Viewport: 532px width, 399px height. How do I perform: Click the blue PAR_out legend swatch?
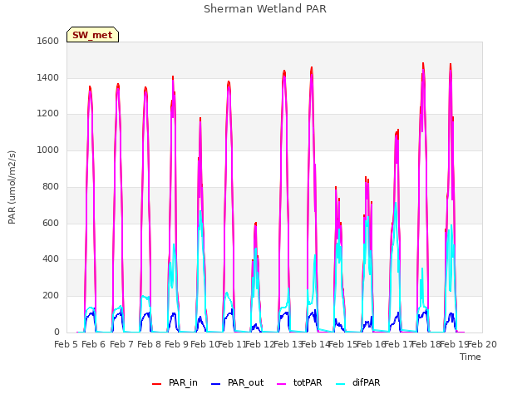(x=216, y=384)
